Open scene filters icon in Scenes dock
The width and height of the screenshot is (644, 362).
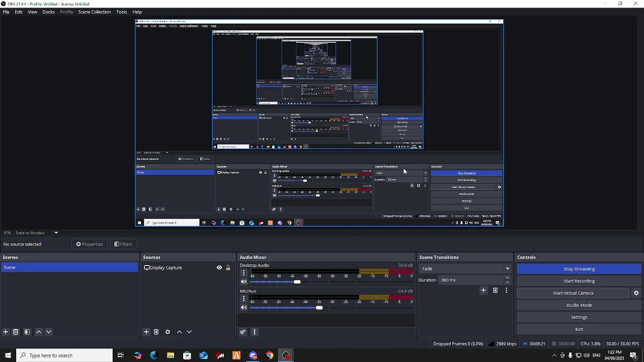(27, 332)
